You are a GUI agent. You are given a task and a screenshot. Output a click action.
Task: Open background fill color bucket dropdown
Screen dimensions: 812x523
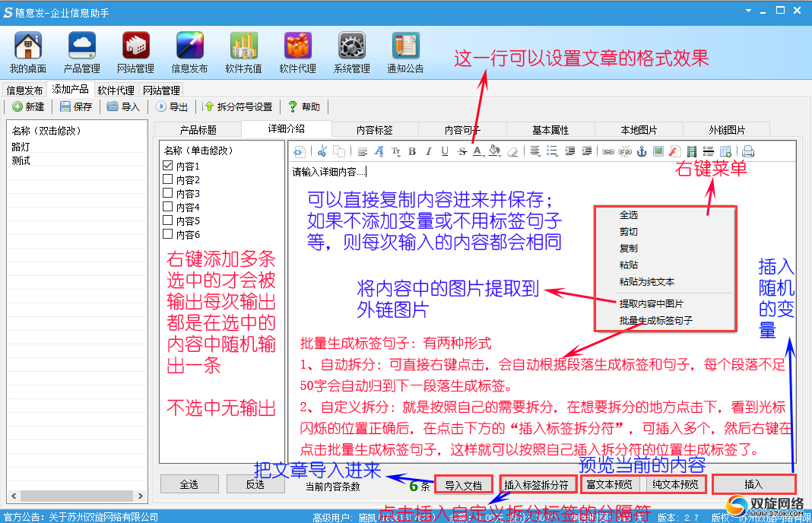coord(494,151)
